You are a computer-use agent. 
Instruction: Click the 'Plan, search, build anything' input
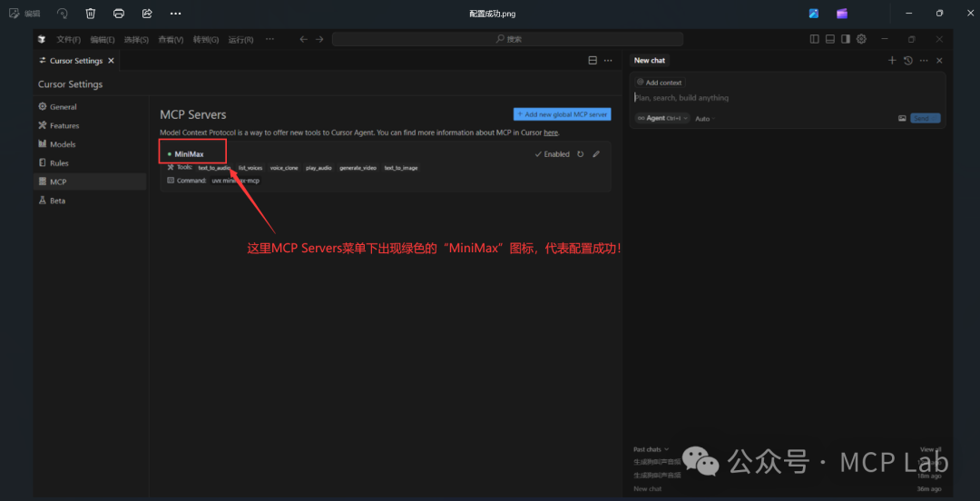coord(788,98)
